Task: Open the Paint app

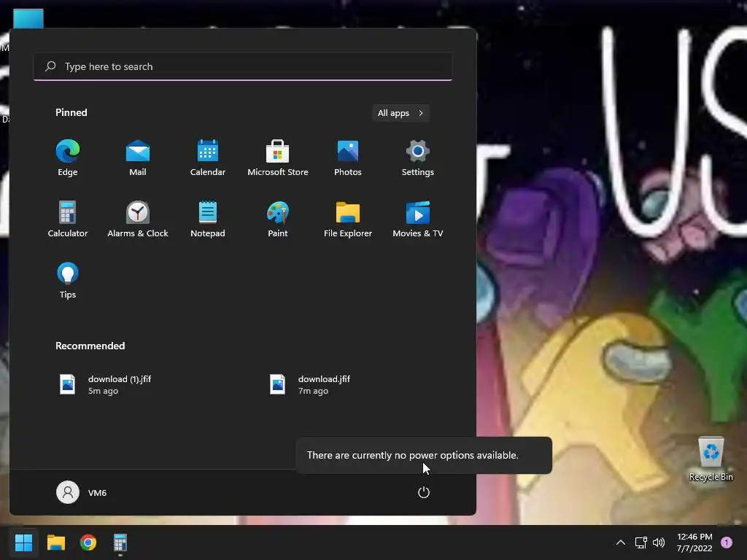Action: coord(278,219)
